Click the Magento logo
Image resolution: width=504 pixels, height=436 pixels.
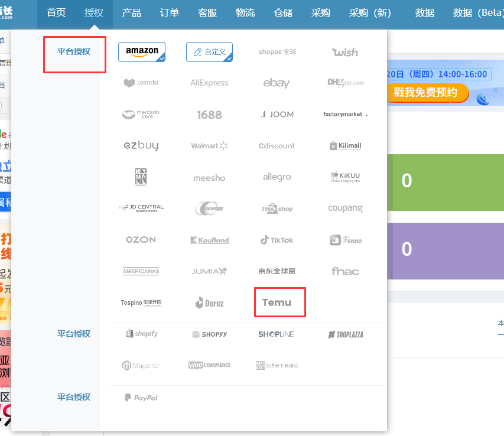coord(141,365)
